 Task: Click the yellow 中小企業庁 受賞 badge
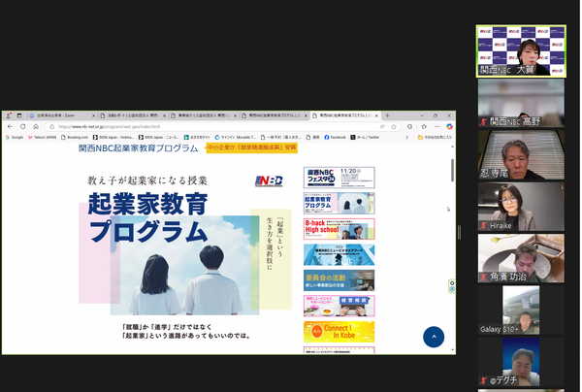251,147
